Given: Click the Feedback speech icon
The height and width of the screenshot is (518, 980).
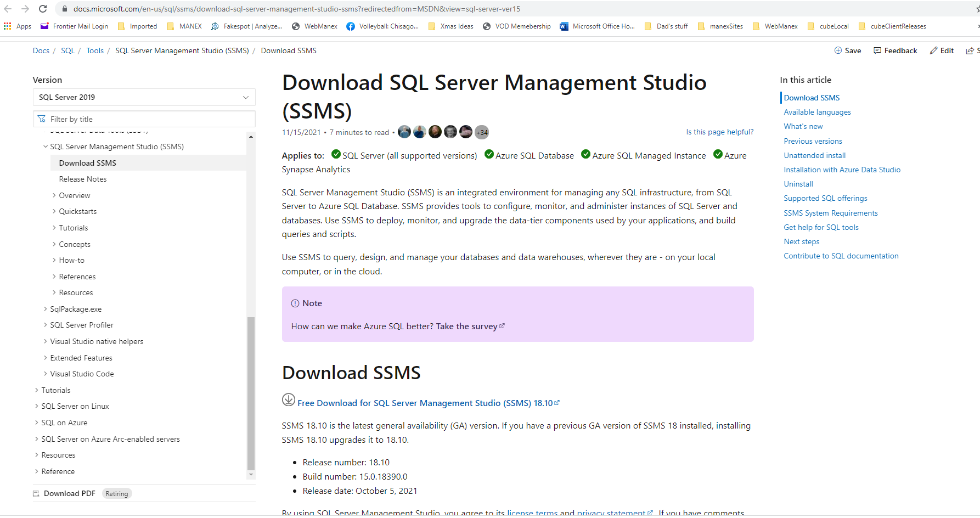Looking at the screenshot, I should 877,50.
